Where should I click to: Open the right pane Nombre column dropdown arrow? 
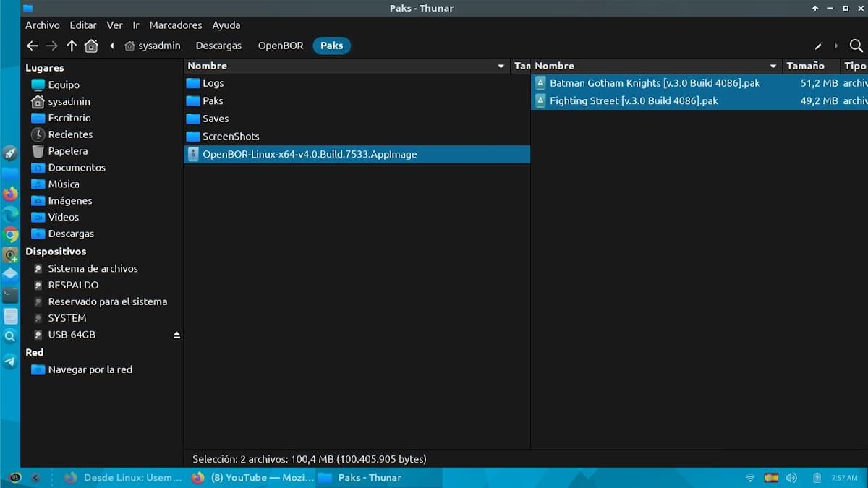coord(773,67)
